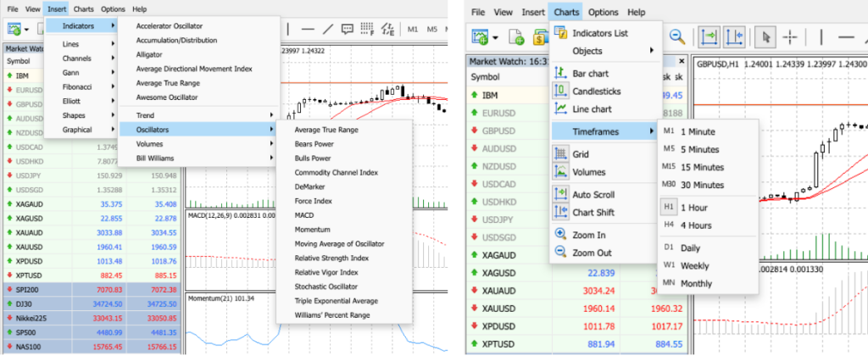Select the Fibonacci grid tool icon in left toolbar
This screenshot has width=868, height=356.
coord(367,30)
